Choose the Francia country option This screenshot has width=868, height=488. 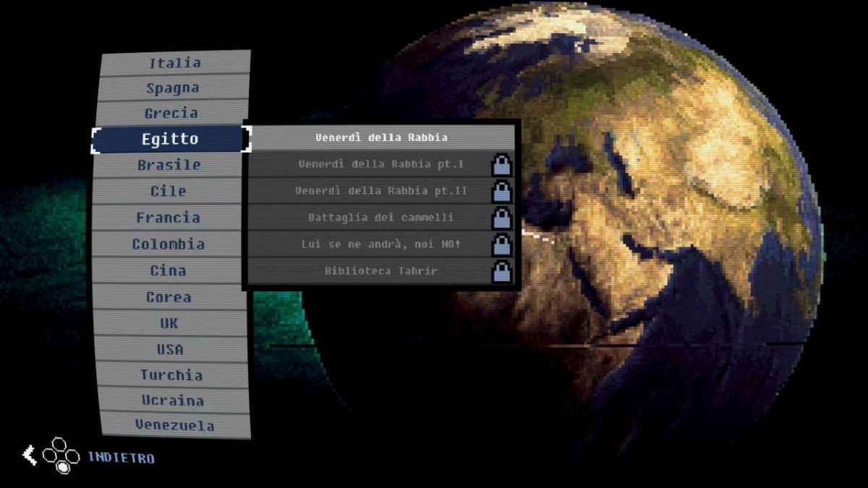pos(171,218)
